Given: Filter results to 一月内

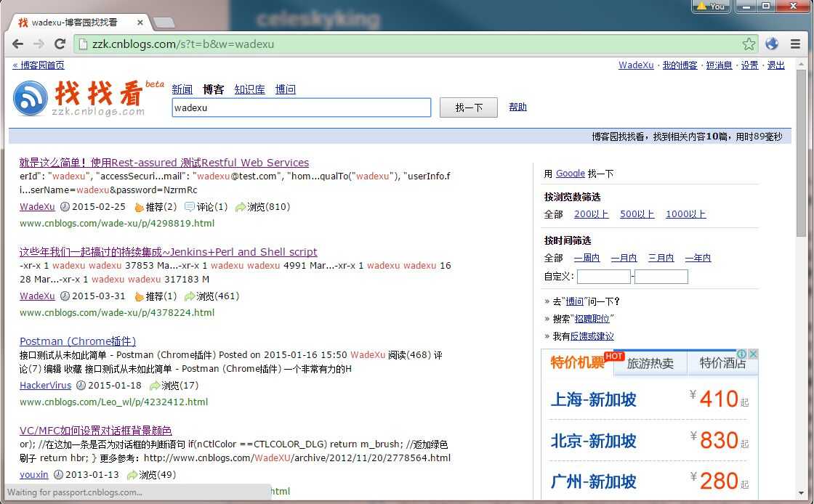Looking at the screenshot, I should (x=624, y=258).
